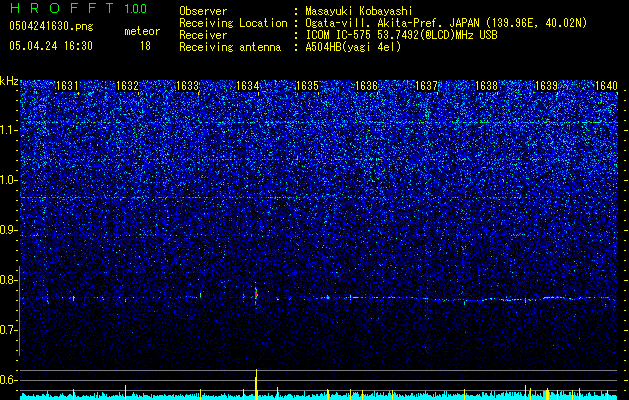Click the ICOM IC-575 receiver text
Screen dimensions: 629x400
click(401, 35)
